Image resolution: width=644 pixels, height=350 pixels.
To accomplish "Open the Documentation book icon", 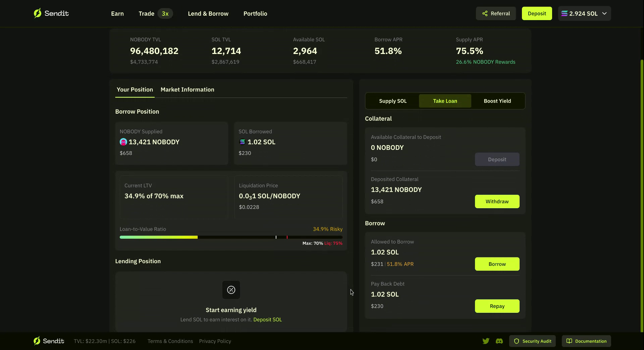I will tap(569, 341).
